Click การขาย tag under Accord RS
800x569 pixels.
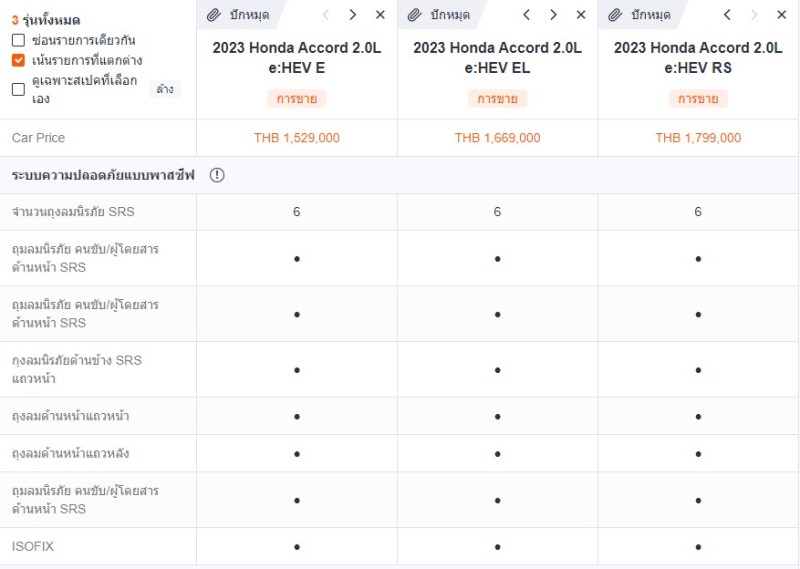(698, 98)
